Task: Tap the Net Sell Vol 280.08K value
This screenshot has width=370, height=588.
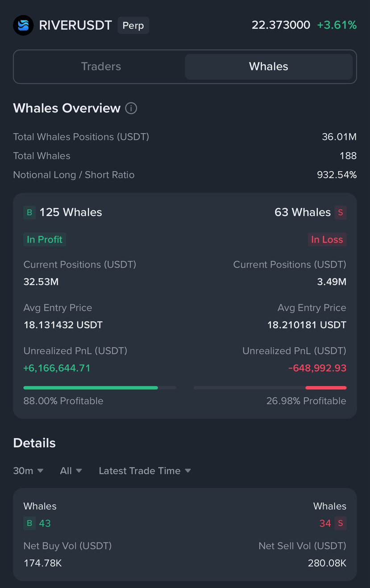Action: click(x=327, y=563)
